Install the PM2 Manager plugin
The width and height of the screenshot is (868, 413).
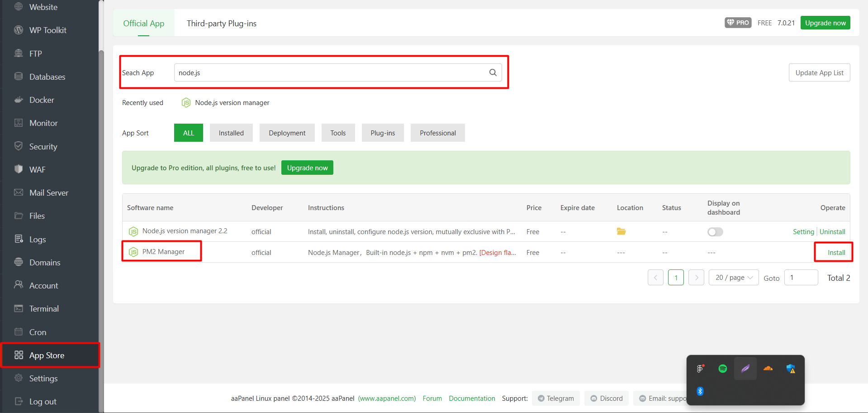click(x=834, y=252)
